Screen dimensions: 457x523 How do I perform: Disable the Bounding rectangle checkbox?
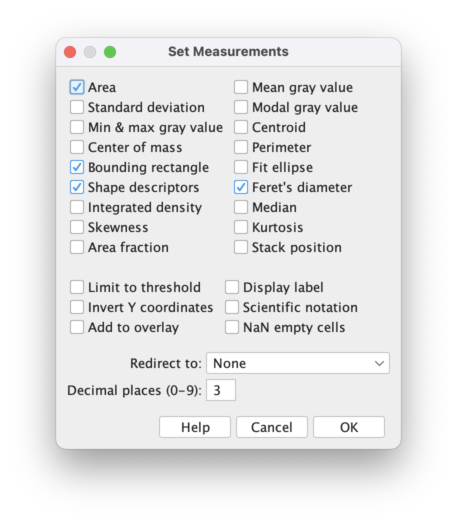pos(77,167)
